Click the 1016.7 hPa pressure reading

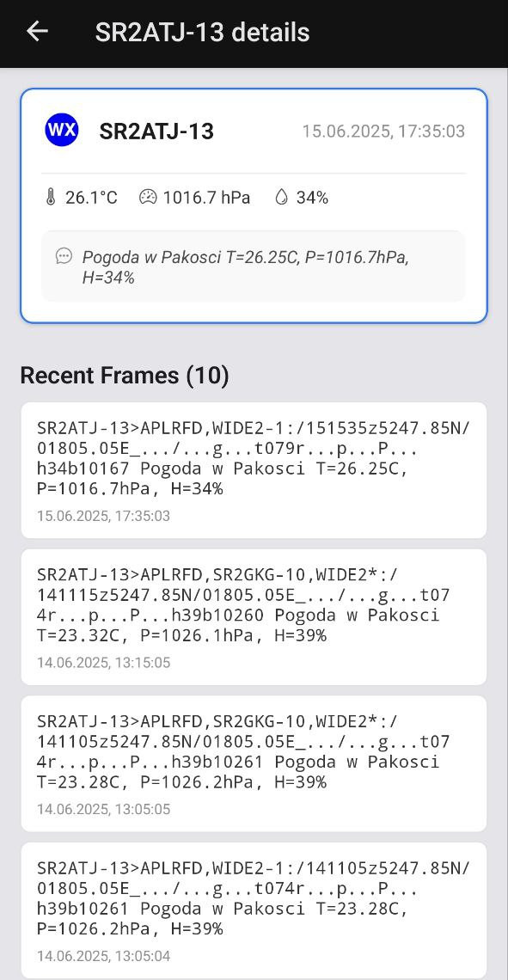pyautogui.click(x=207, y=198)
